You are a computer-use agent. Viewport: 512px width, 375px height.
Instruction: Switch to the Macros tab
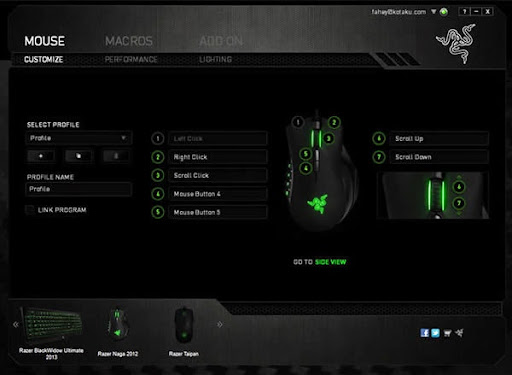[x=129, y=41]
